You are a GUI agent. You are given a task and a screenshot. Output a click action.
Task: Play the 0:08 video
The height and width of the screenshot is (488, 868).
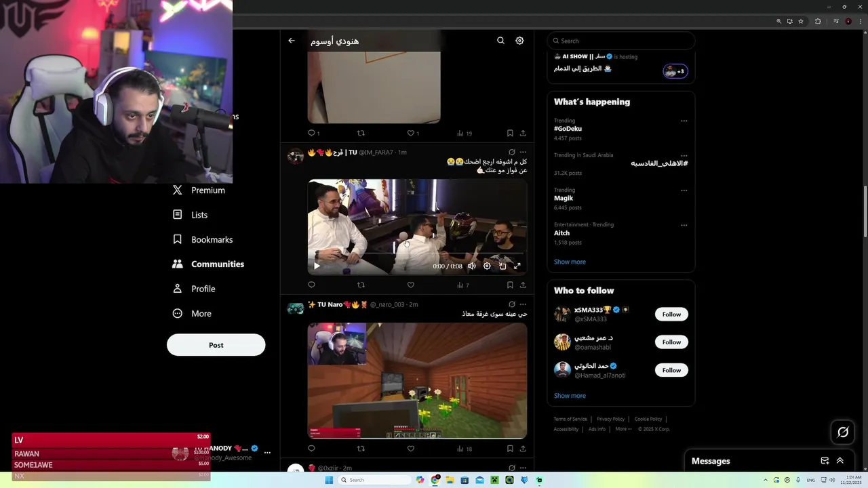317,266
